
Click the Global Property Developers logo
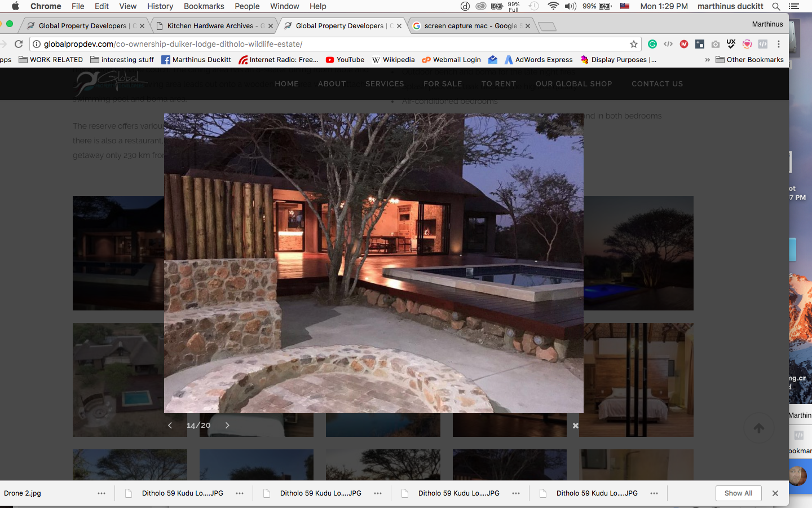pyautogui.click(x=111, y=83)
